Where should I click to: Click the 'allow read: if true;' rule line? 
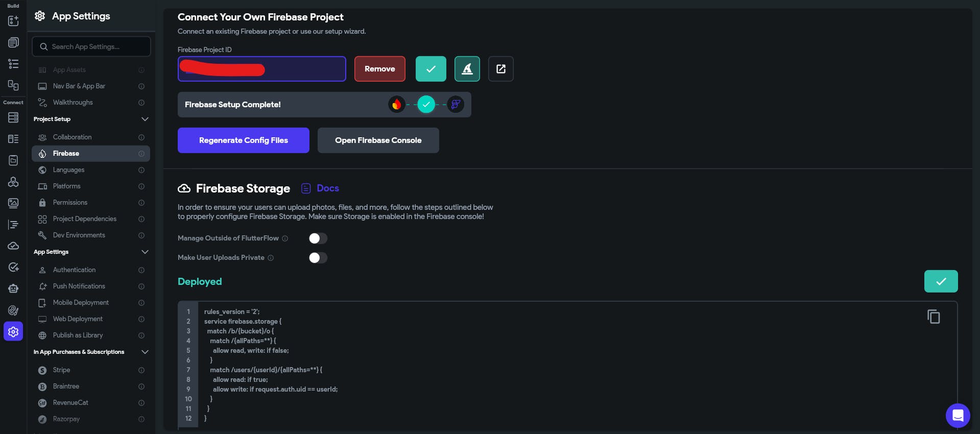(241, 380)
